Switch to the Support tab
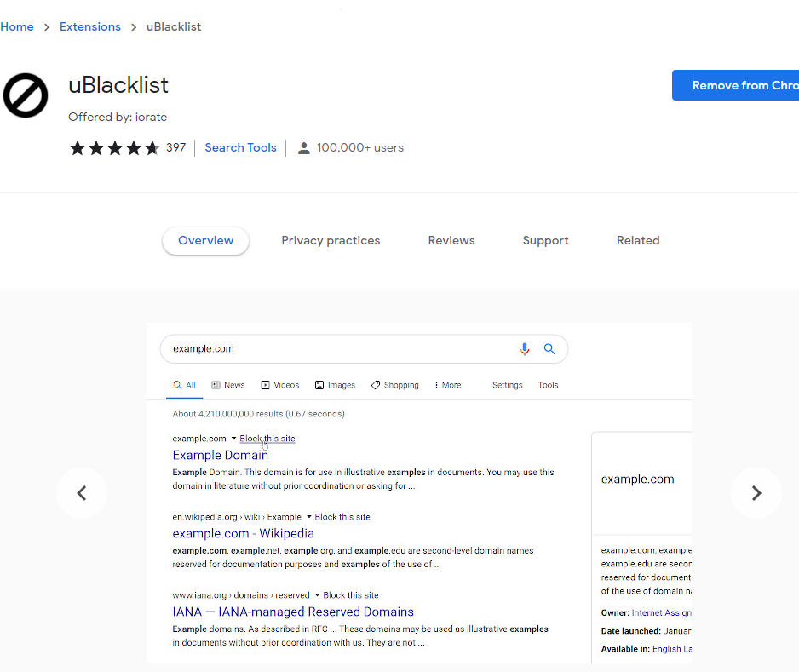 (546, 241)
